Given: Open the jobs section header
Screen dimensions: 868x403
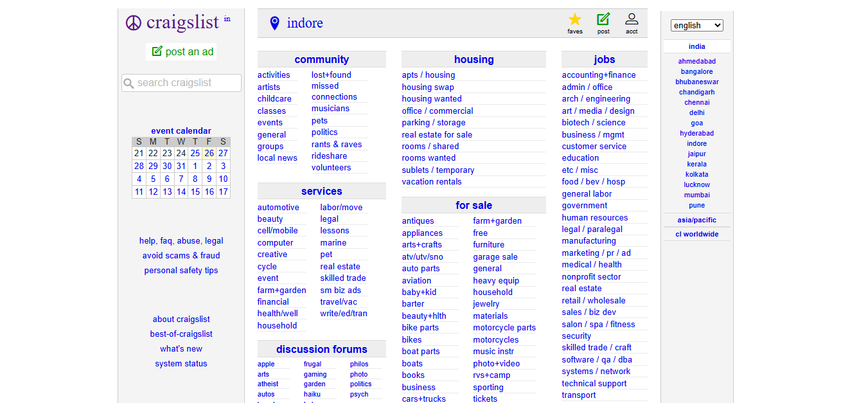Looking at the screenshot, I should (604, 60).
